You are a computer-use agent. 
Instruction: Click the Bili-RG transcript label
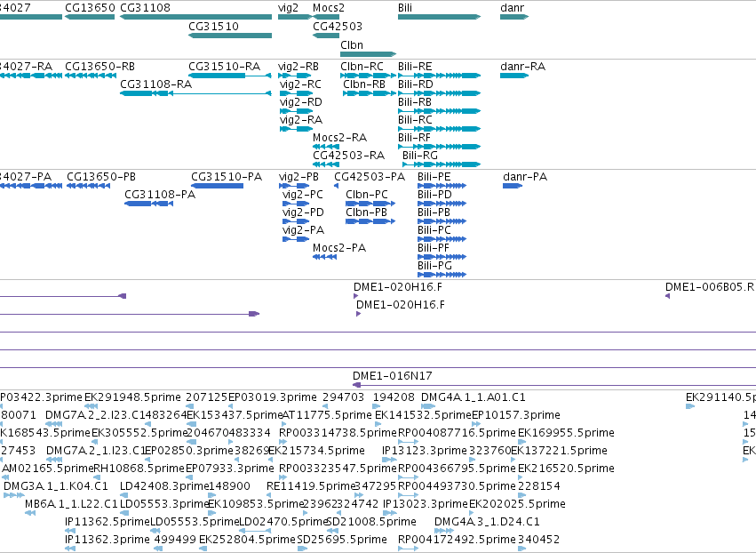(420, 156)
